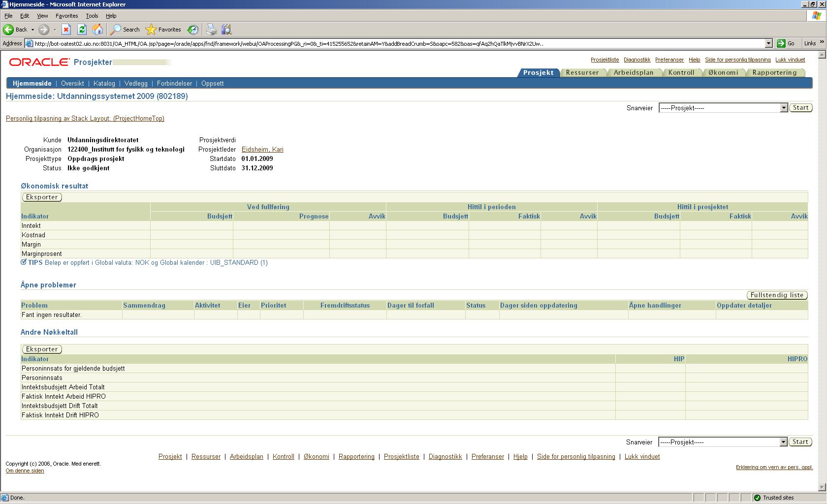Open the Forbindelser subtab
The width and height of the screenshot is (827, 504).
[174, 83]
